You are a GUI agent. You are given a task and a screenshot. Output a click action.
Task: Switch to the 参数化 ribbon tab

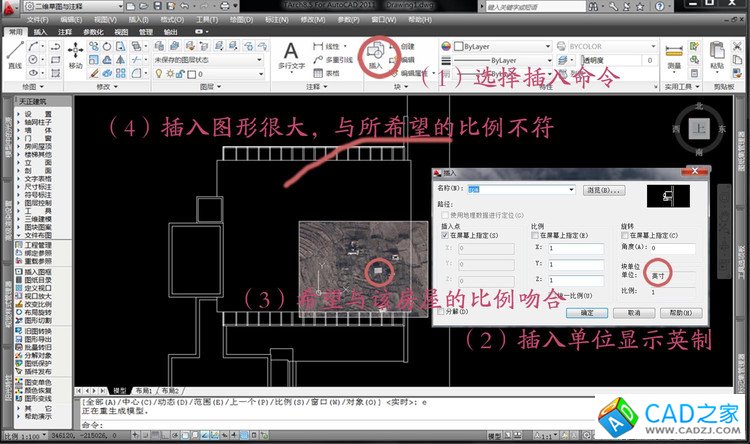93,32
